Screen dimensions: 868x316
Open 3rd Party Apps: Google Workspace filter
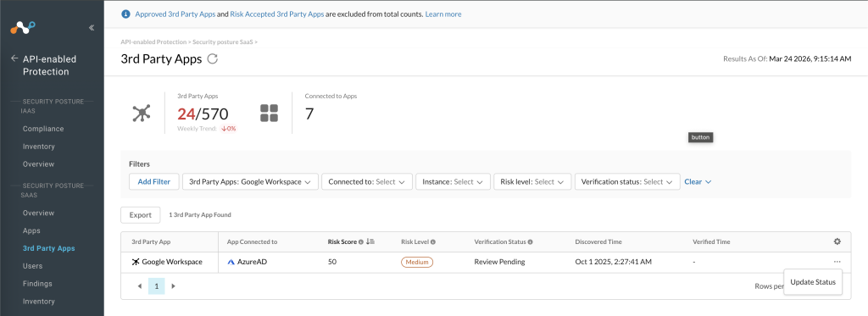pyautogui.click(x=250, y=181)
